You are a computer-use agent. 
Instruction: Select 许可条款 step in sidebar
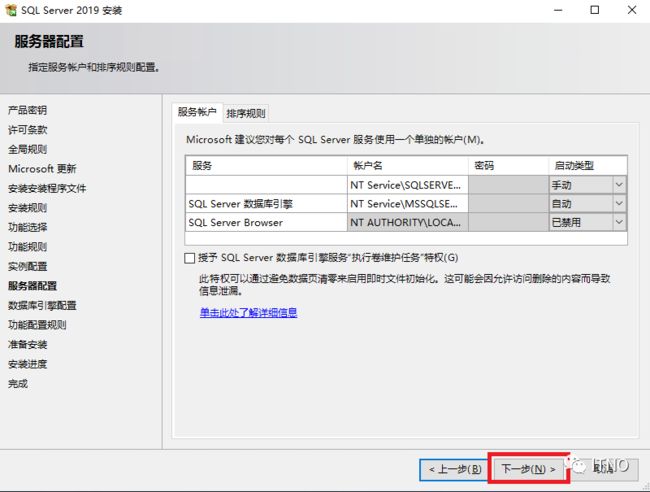(x=27, y=130)
